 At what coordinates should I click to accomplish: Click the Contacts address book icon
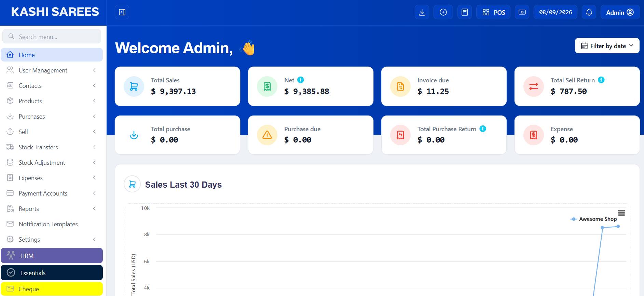point(10,85)
